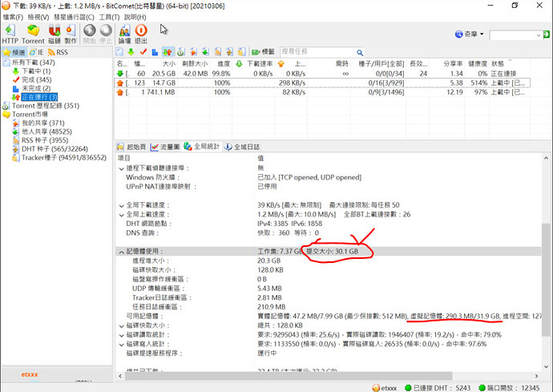Switch to the 全域日誌 global log tab
This screenshot has height=392, width=553.
click(x=242, y=147)
